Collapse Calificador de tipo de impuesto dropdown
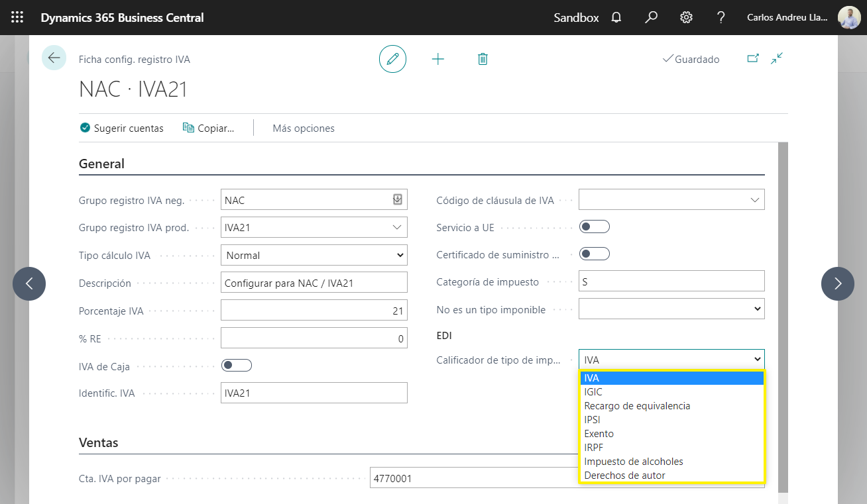 pyautogui.click(x=671, y=360)
